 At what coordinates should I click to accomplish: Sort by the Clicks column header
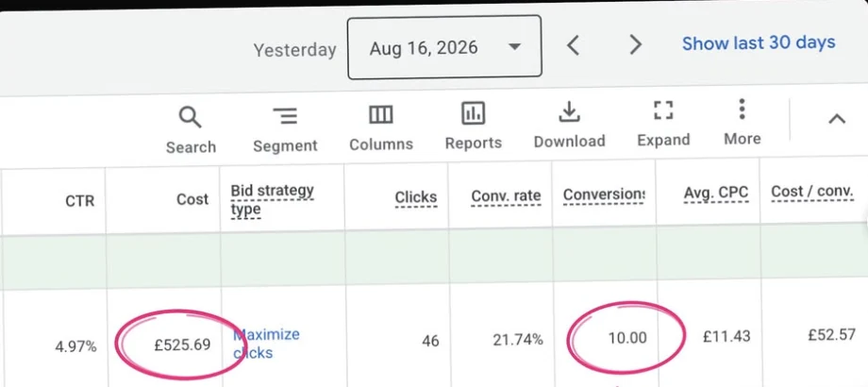[x=416, y=197]
